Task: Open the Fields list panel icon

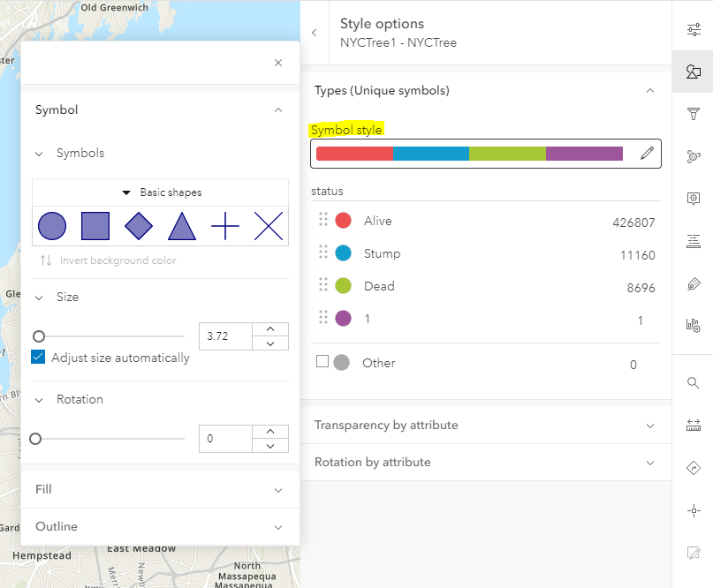Action: pos(693,241)
